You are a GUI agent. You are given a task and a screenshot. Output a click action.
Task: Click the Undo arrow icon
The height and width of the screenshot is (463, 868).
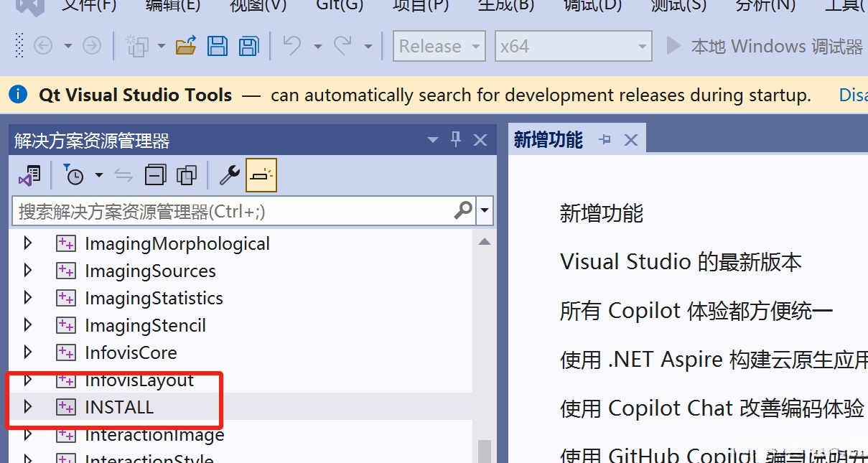pyautogui.click(x=291, y=46)
